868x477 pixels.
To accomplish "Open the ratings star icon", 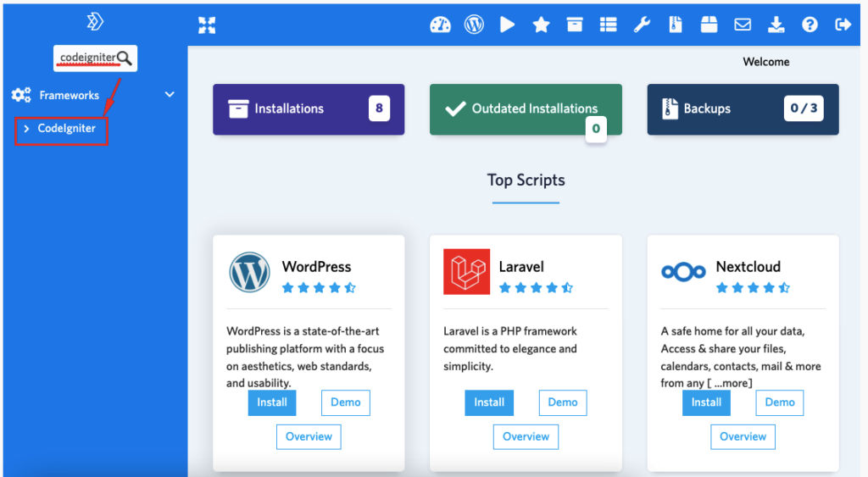I will point(541,25).
